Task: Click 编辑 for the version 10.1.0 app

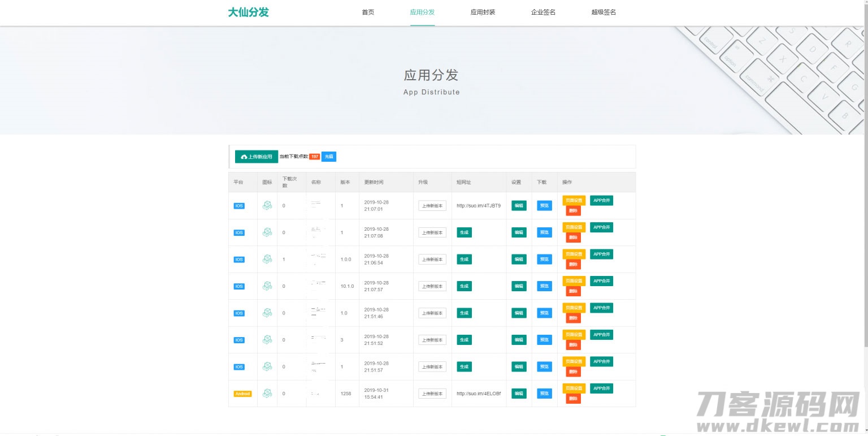Action: [x=519, y=286]
